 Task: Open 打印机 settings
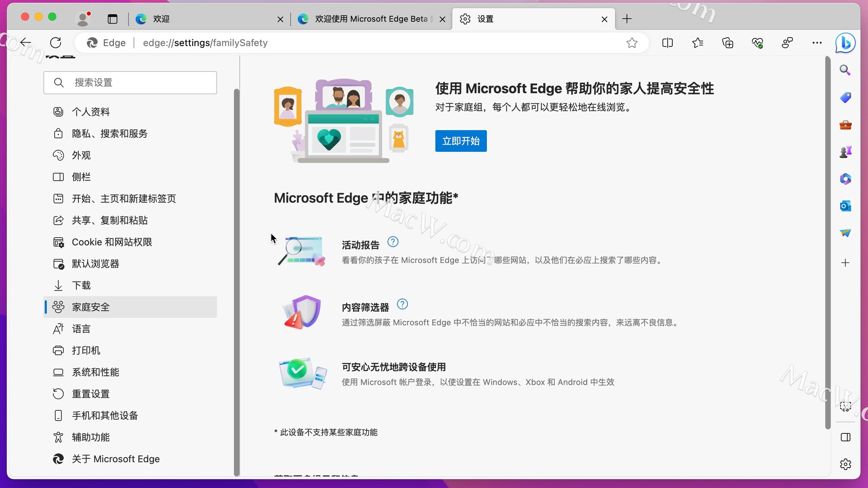coord(130,350)
